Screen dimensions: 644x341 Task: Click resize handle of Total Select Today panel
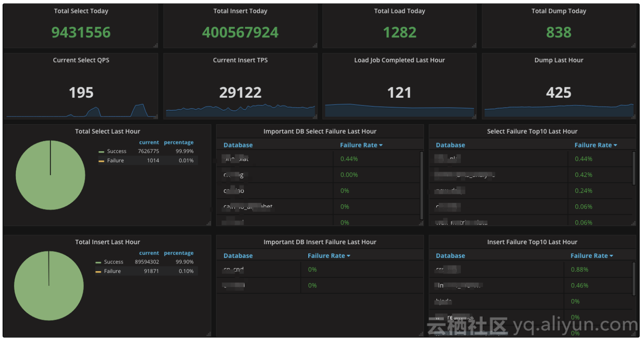click(x=155, y=45)
